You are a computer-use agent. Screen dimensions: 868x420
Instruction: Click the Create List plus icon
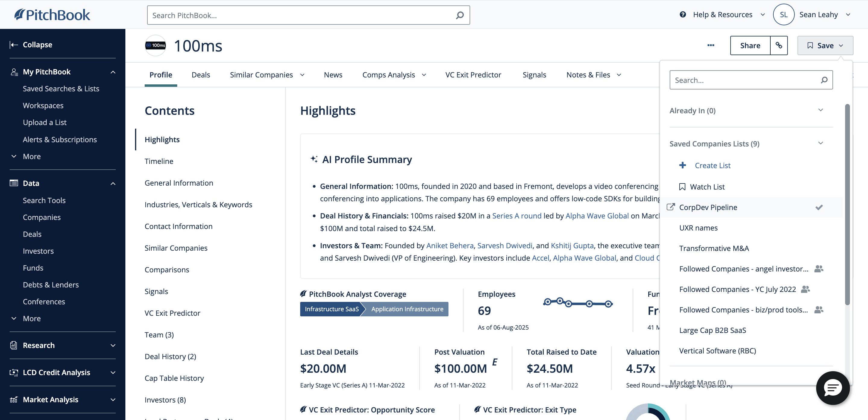(x=683, y=165)
